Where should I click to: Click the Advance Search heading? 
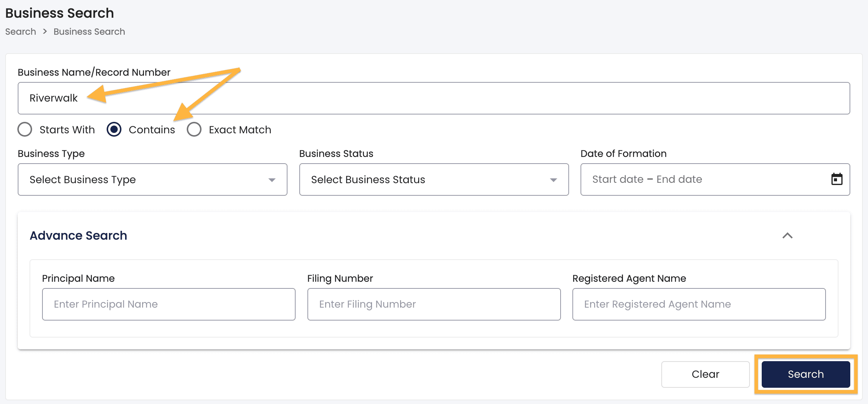[x=78, y=236]
